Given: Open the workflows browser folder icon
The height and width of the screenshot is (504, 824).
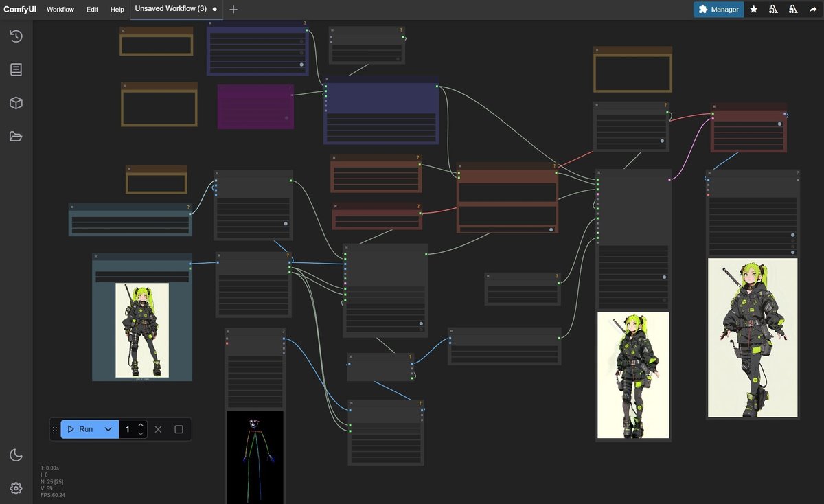Looking at the screenshot, I should (x=16, y=136).
